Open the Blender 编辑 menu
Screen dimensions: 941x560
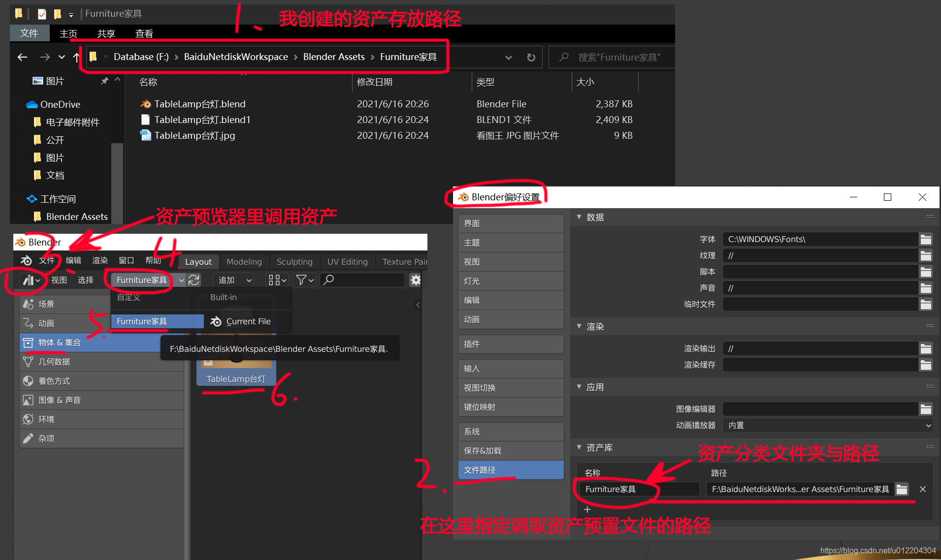[73, 261]
